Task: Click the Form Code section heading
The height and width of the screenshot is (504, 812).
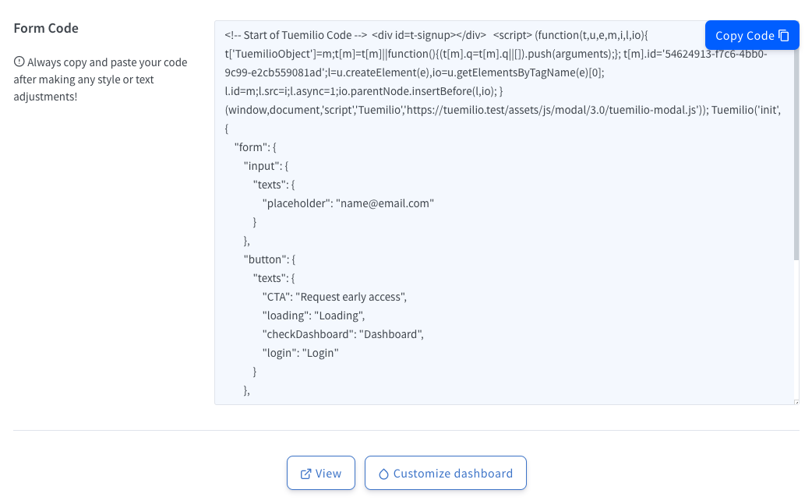Action: (47, 28)
